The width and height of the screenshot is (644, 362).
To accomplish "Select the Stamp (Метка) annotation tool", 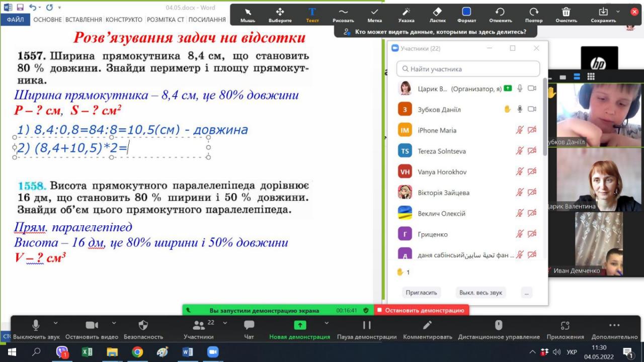I will tap(374, 14).
